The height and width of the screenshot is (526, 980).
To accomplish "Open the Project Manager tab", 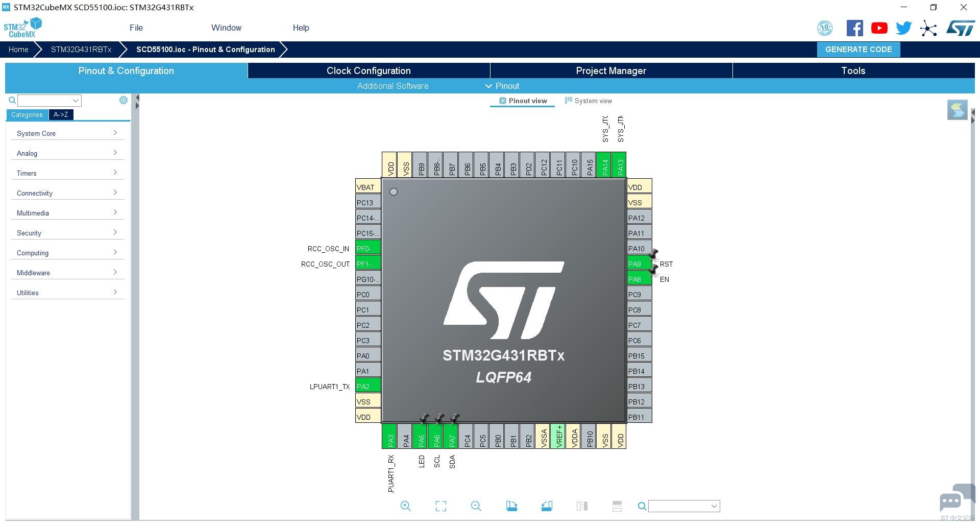I will (611, 70).
